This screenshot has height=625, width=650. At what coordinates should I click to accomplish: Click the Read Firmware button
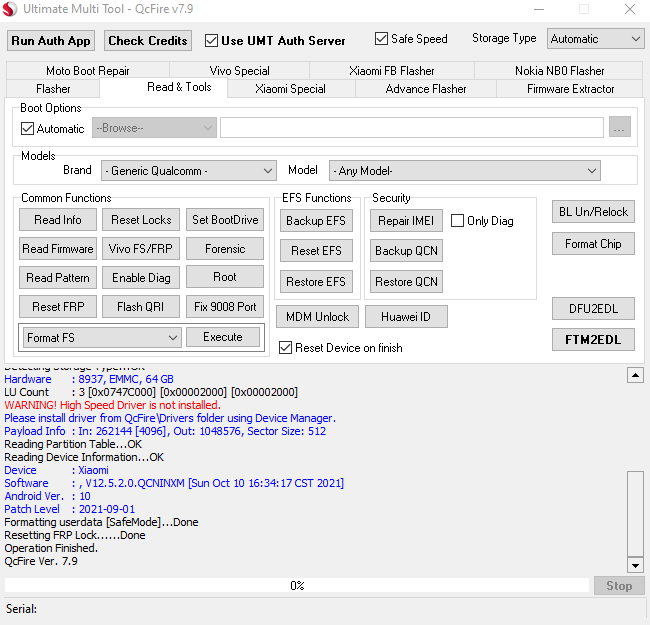58,249
